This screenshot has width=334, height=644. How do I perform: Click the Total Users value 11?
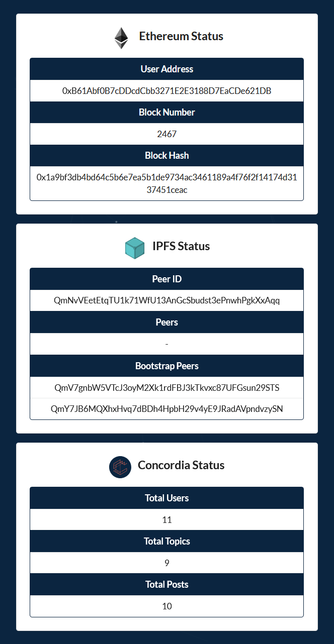[167, 520]
